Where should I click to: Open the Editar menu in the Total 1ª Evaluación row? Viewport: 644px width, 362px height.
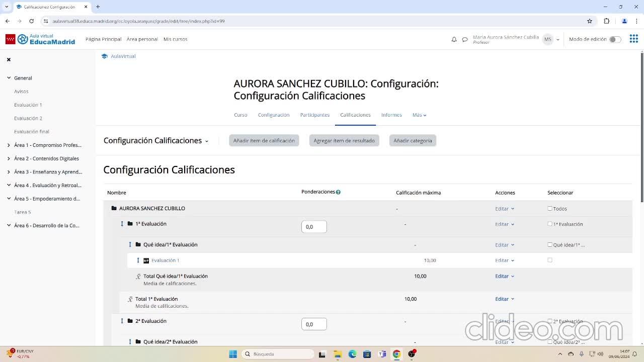505,299
